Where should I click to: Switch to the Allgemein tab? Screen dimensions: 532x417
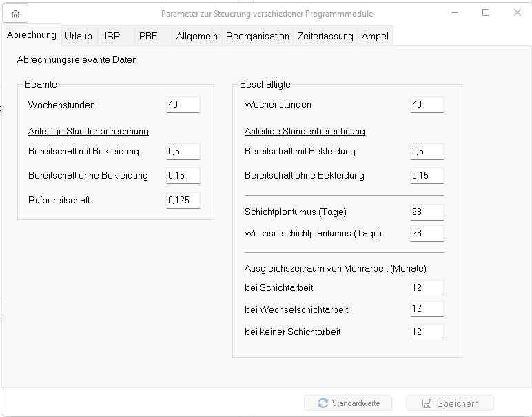click(x=197, y=36)
